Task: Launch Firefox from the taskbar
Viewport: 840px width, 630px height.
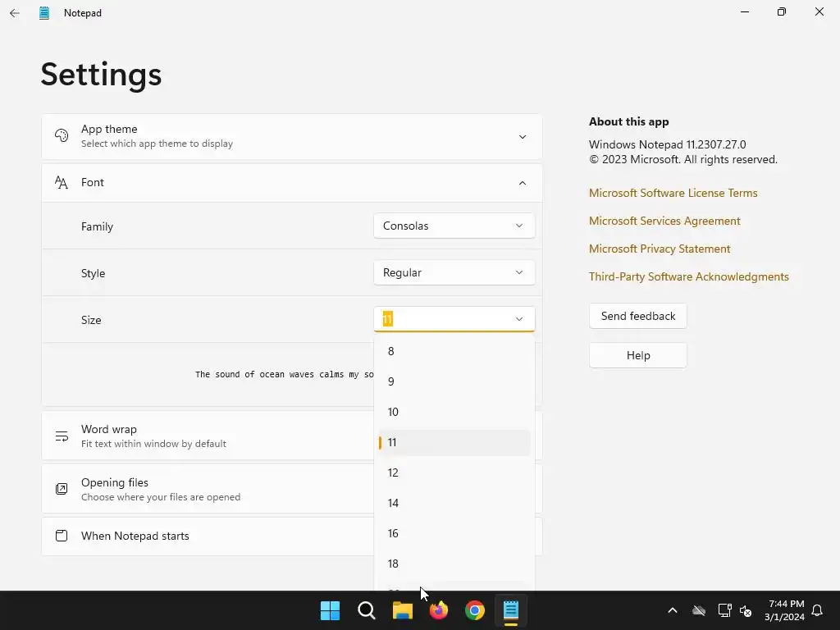Action: pyautogui.click(x=439, y=610)
